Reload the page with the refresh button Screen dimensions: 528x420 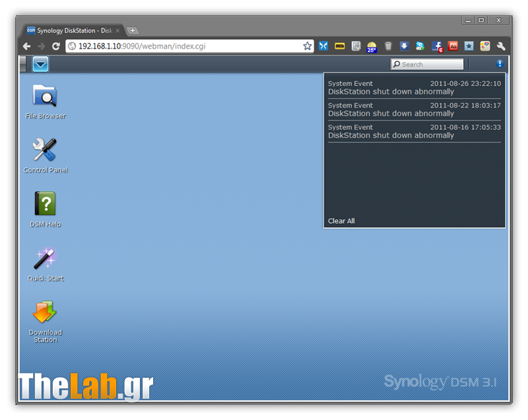[56, 46]
